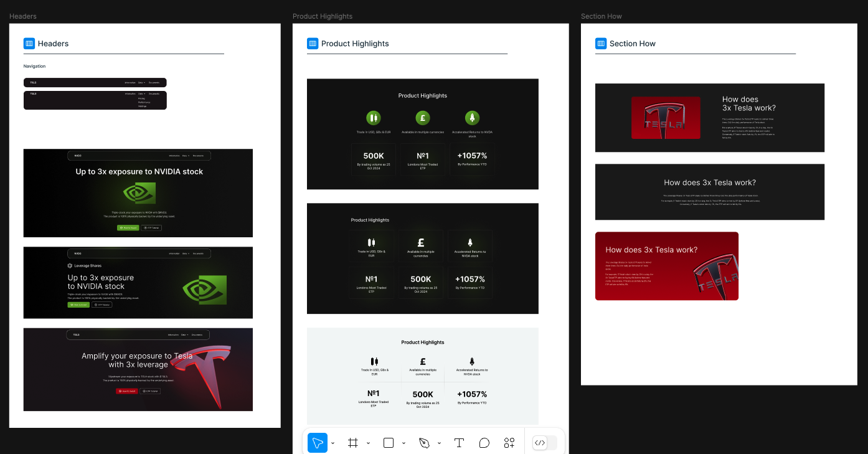Open the Move tools dropdown arrow
The width and height of the screenshot is (868, 454).
click(333, 443)
